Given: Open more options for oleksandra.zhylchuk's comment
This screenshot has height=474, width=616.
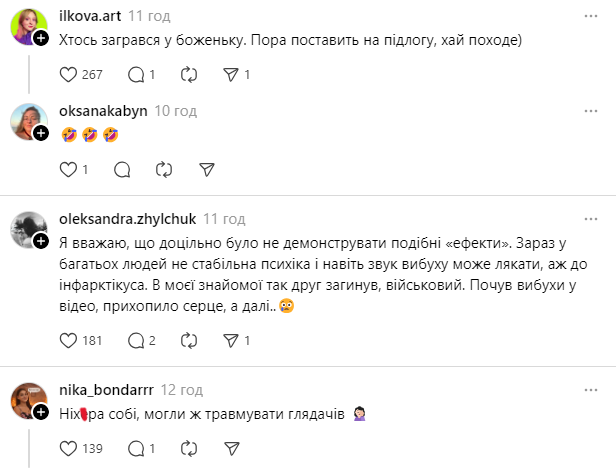Looking at the screenshot, I should click(593, 217).
